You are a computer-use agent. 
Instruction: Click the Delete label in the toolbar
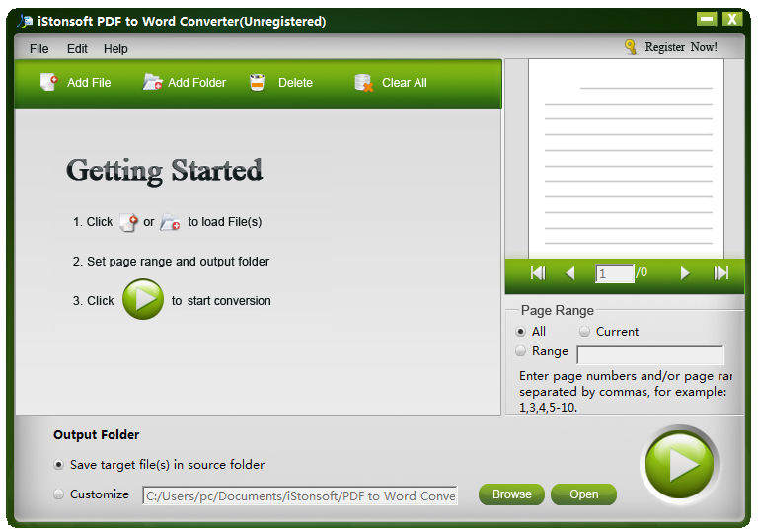[295, 83]
